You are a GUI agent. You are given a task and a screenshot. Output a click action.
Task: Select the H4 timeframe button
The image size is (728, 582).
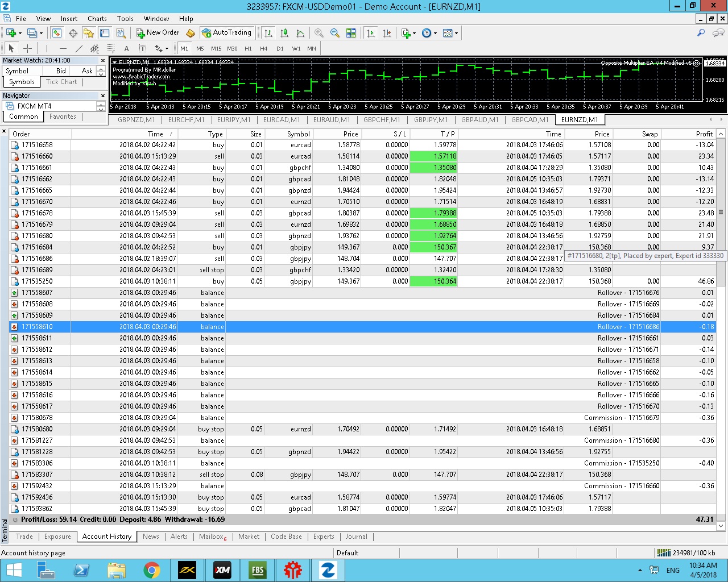click(x=264, y=49)
